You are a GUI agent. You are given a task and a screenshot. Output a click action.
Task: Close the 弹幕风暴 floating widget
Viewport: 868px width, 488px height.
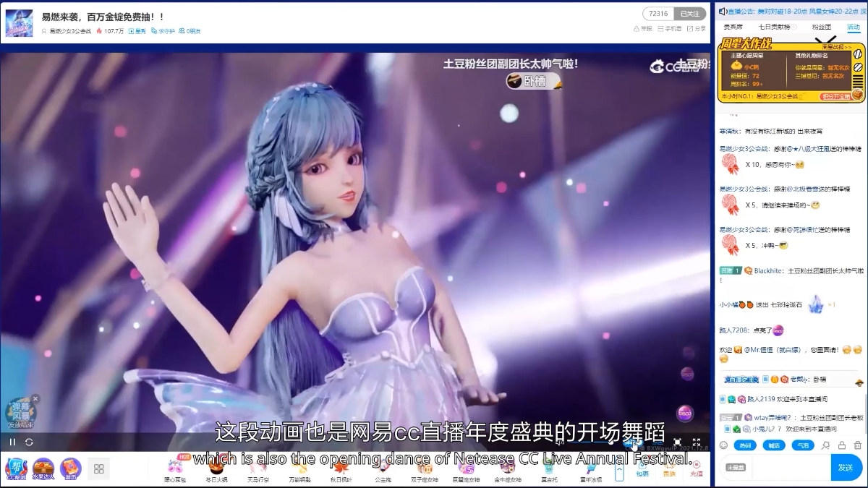[x=35, y=398]
